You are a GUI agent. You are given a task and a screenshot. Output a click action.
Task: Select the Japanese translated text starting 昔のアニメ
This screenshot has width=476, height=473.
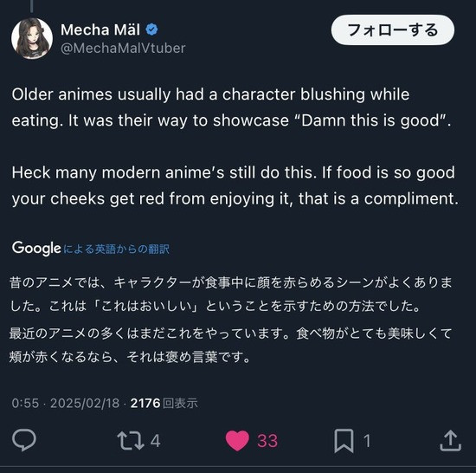231,320
